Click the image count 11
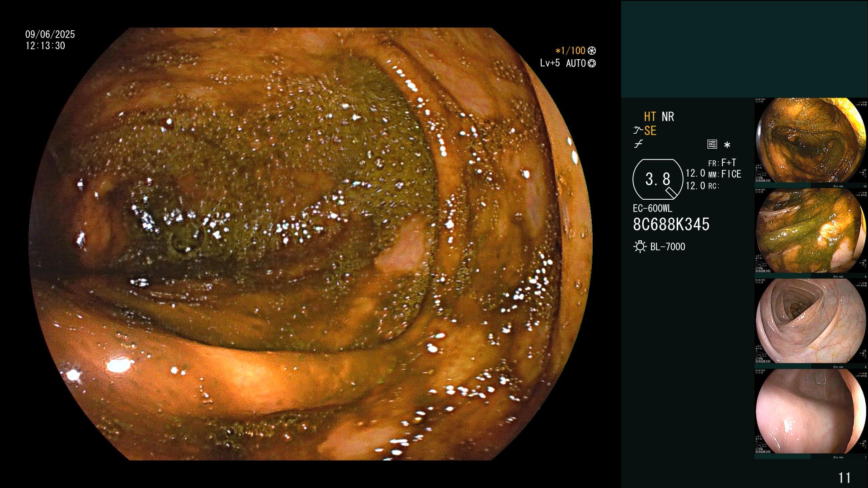The height and width of the screenshot is (488, 868). click(844, 478)
